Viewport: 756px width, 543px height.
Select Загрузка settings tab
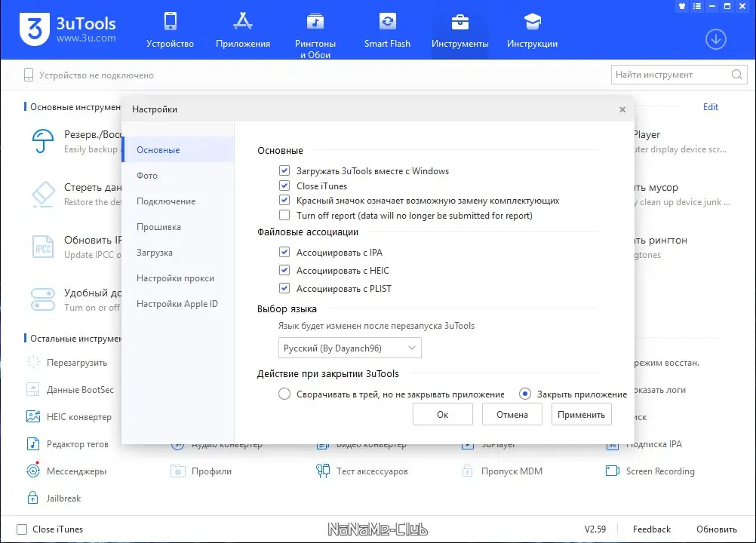(178, 252)
